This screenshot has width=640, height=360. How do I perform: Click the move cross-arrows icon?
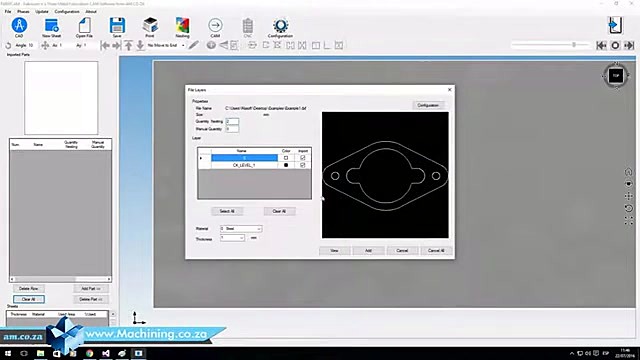tap(45, 45)
